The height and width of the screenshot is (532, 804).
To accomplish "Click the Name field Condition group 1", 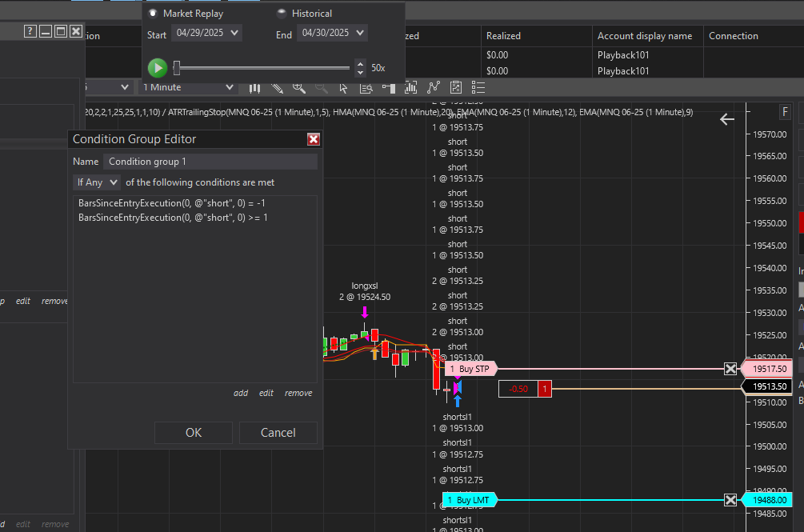I will click(x=210, y=162).
